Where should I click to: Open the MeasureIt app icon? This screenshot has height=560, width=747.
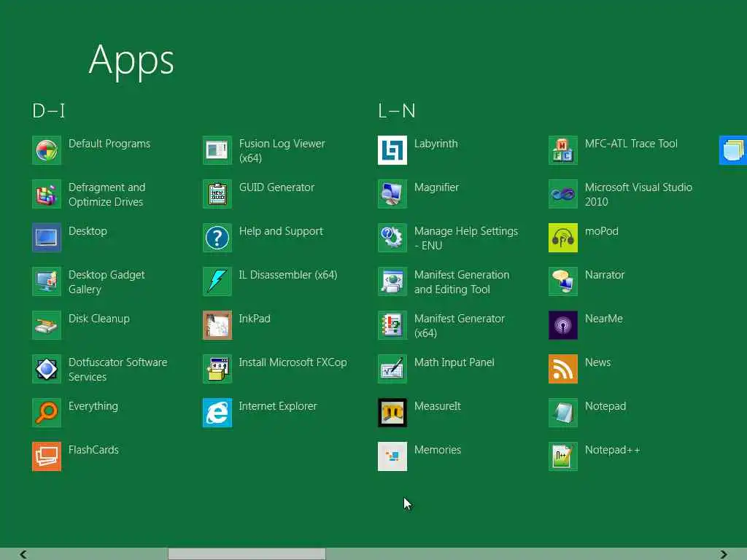(392, 413)
